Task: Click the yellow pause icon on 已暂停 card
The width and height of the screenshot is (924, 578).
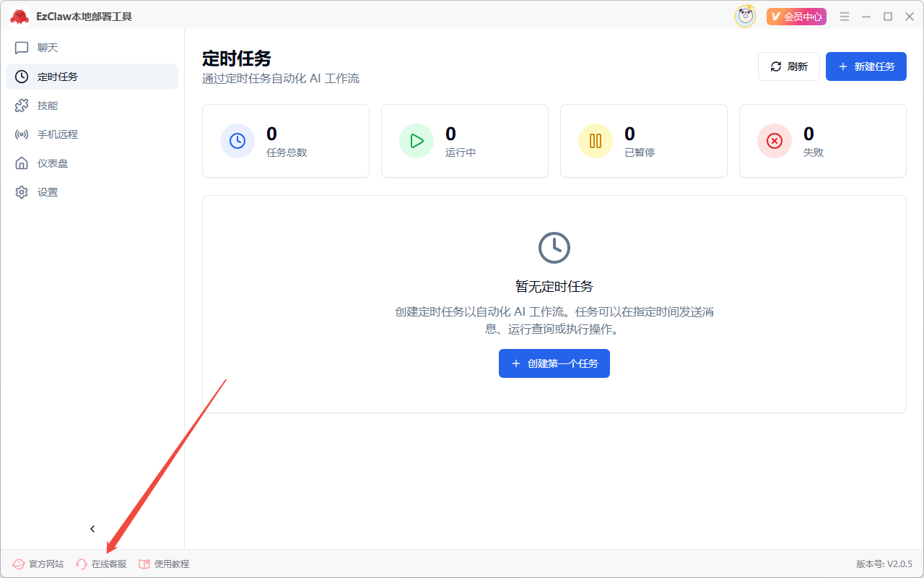Action: pyautogui.click(x=596, y=141)
